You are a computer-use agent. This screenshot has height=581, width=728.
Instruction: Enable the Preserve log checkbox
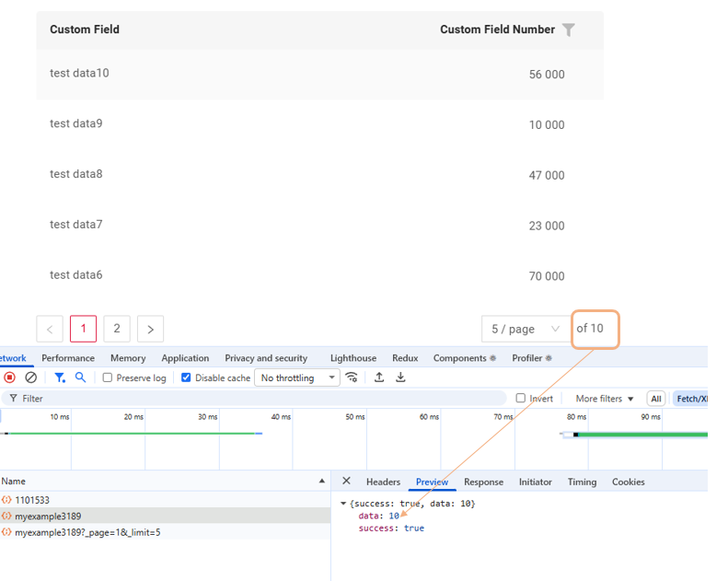(108, 378)
